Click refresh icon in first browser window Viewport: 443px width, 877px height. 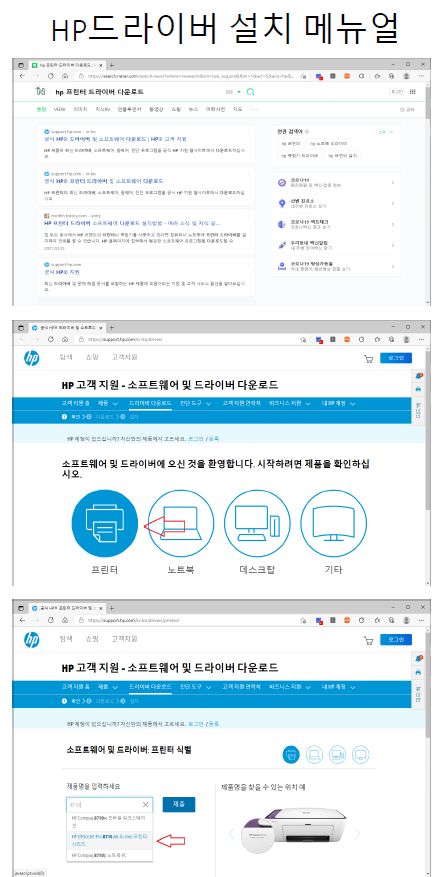click(51, 76)
